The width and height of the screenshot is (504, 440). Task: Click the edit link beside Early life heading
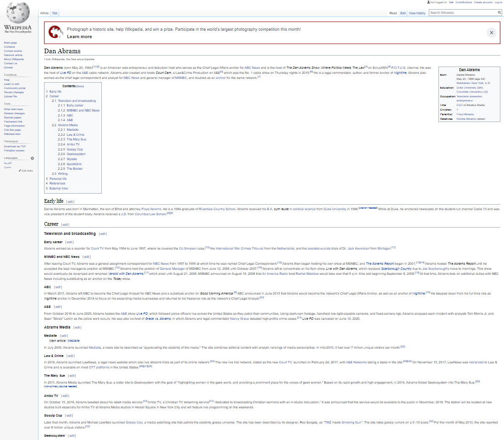[70, 202]
